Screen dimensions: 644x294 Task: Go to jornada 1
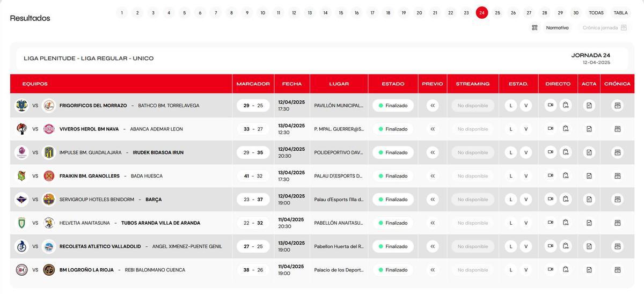pos(122,13)
